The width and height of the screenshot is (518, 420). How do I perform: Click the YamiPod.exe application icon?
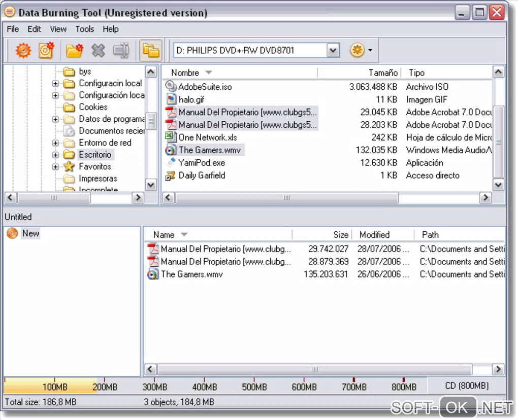(x=171, y=162)
